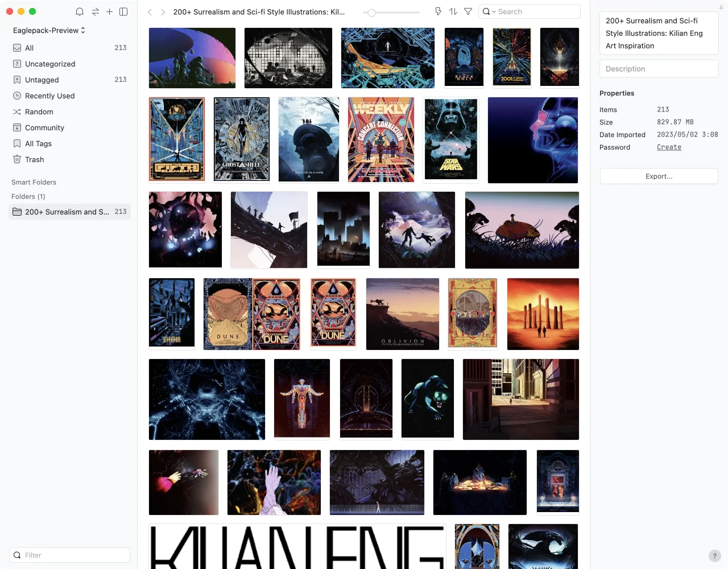Image resolution: width=728 pixels, height=569 pixels.
Task: Open the double Dune posters thumbnail
Action: pos(252,314)
